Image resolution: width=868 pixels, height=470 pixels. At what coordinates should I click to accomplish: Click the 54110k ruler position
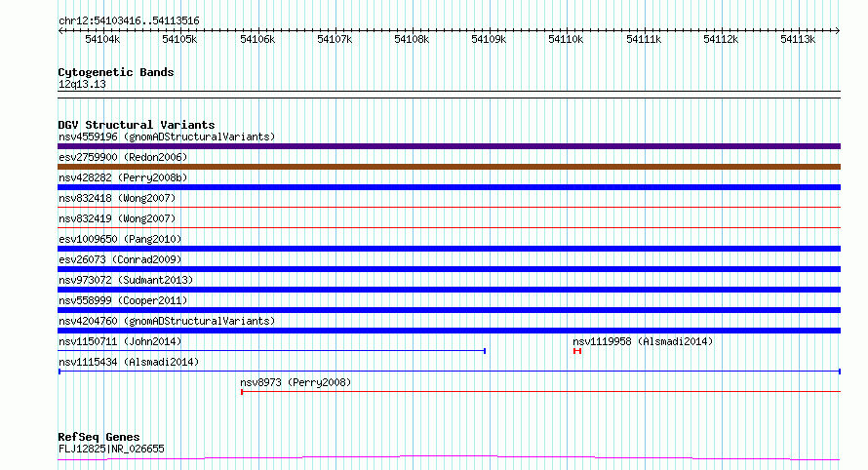click(x=566, y=39)
